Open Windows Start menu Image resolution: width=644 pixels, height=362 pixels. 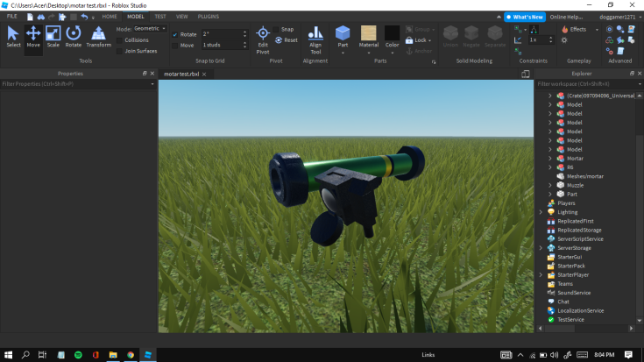[8, 355]
